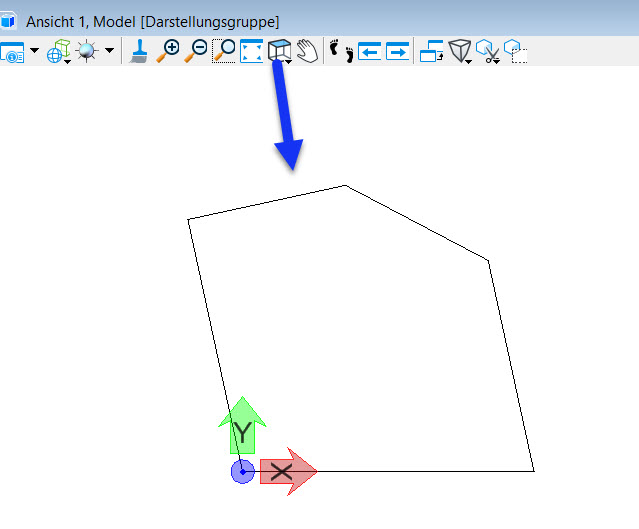Activate the Window Area zoom tool
639x529 pixels.
(224, 51)
